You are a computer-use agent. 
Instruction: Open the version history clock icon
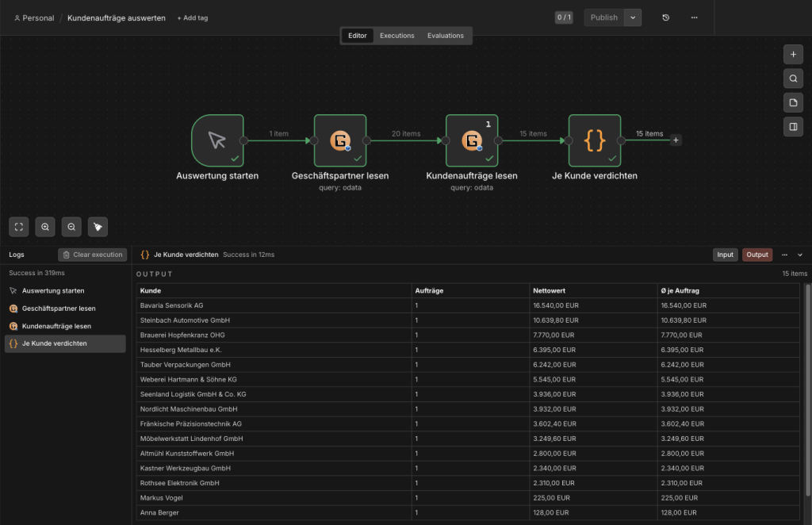(665, 17)
